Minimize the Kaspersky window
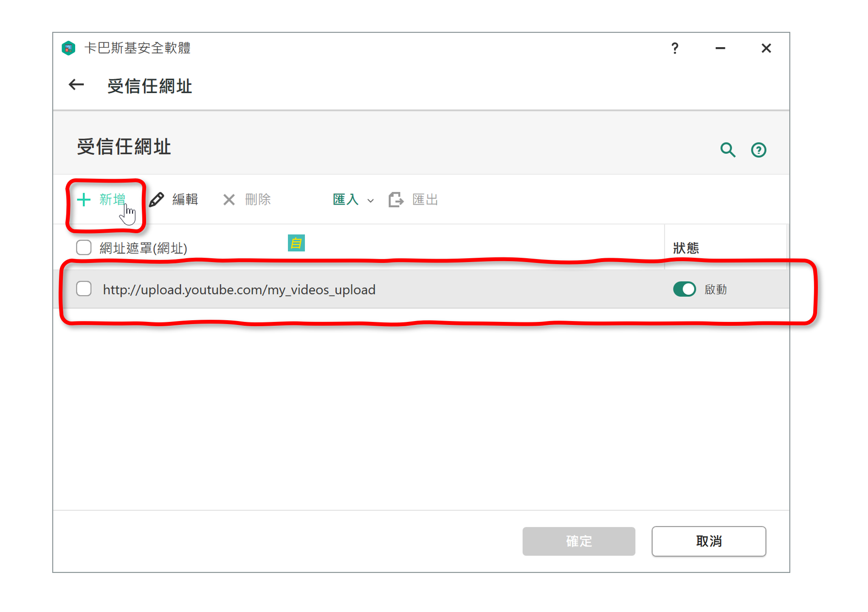The image size is (868, 612). 720,48
